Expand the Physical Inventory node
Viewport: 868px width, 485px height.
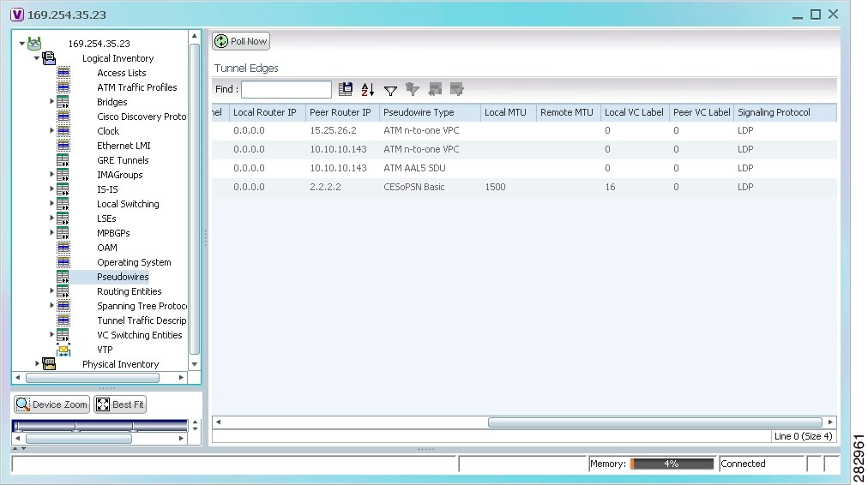pyautogui.click(x=37, y=363)
